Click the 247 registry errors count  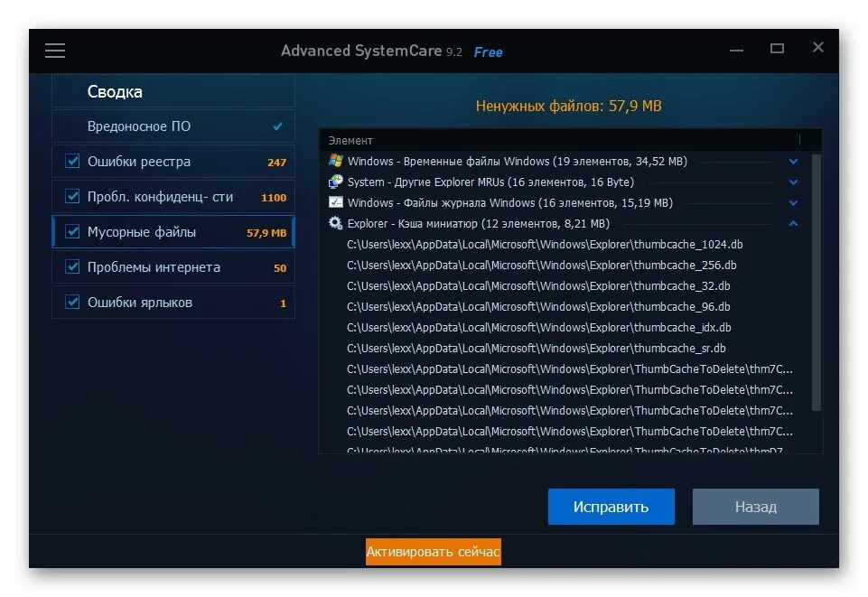click(276, 162)
